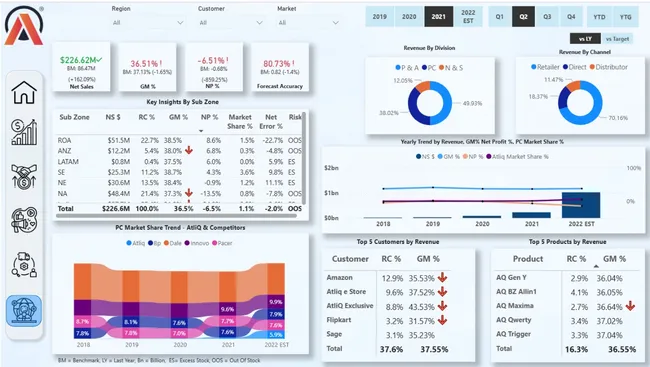
Task: Click red arrow beside AQ Maxima GM %
Action: coord(630,306)
